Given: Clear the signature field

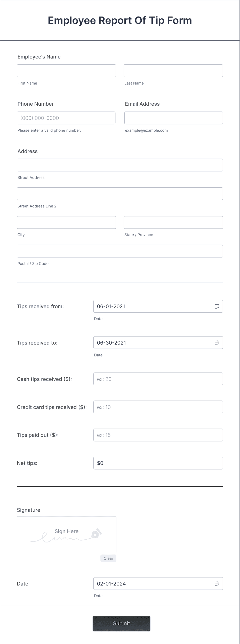Looking at the screenshot, I should pyautogui.click(x=108, y=558).
